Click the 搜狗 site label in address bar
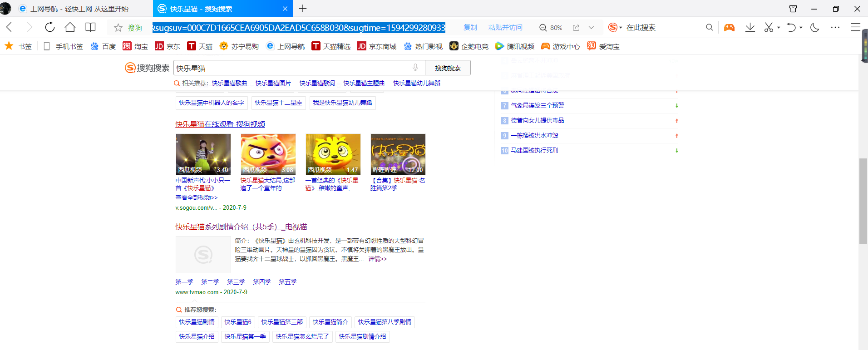This screenshot has width=868, height=350. 134,28
